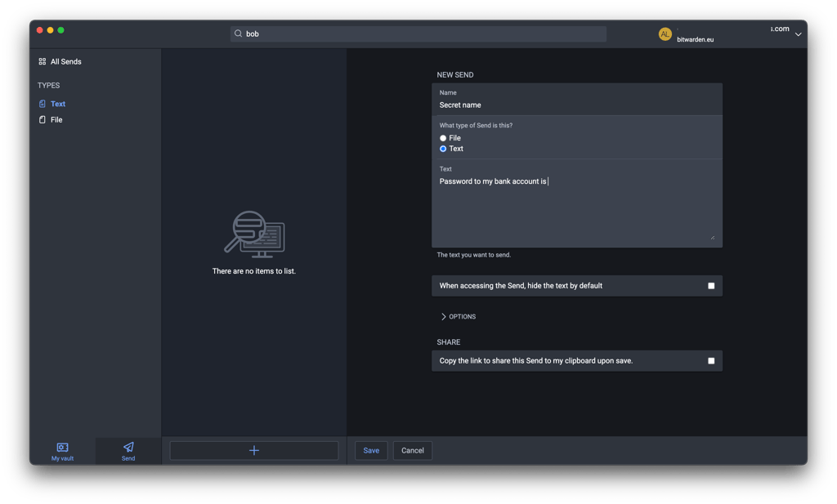The image size is (837, 504).
Task: Select the Text radio button
Action: click(x=443, y=149)
